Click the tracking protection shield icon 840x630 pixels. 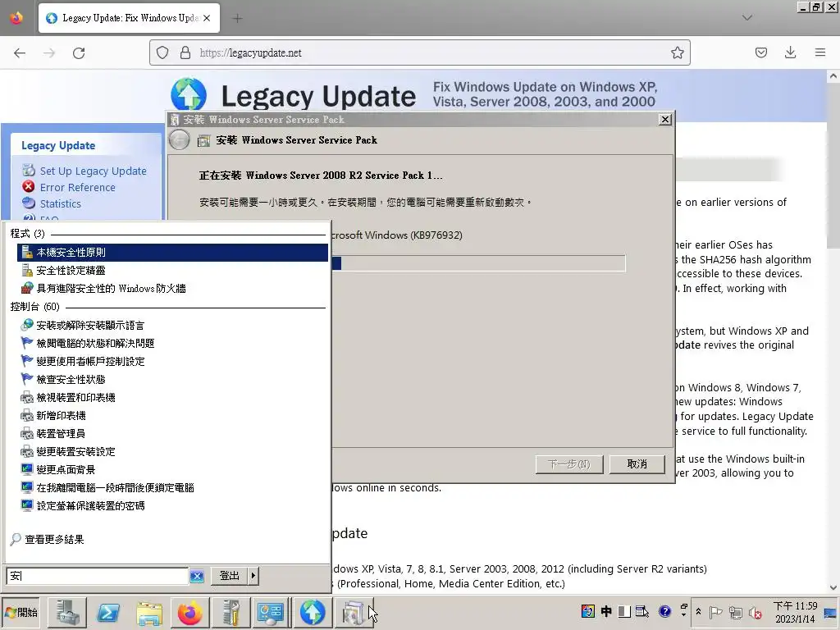point(162,52)
